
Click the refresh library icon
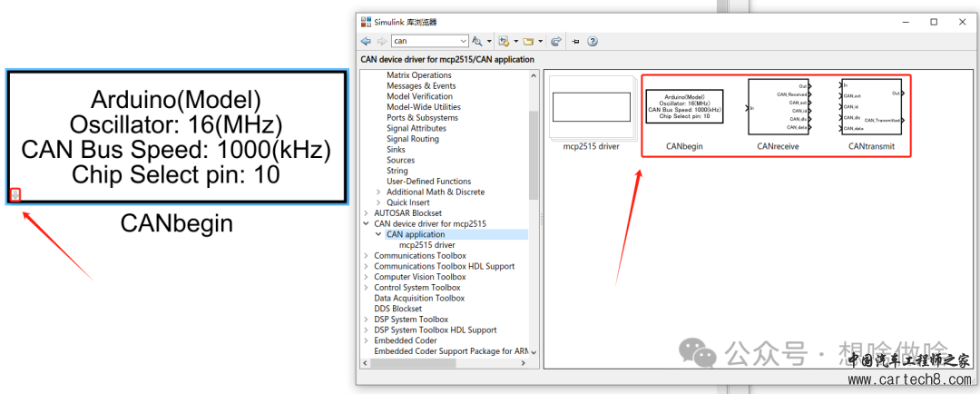pos(555,41)
